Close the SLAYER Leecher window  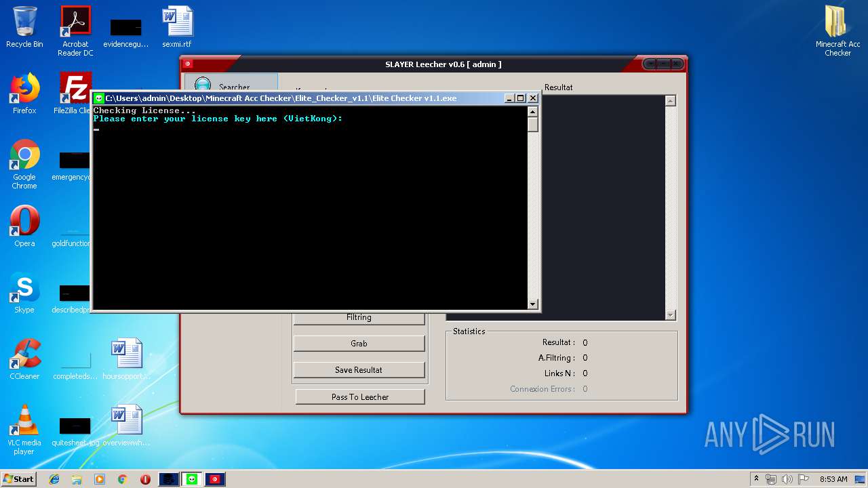point(676,64)
